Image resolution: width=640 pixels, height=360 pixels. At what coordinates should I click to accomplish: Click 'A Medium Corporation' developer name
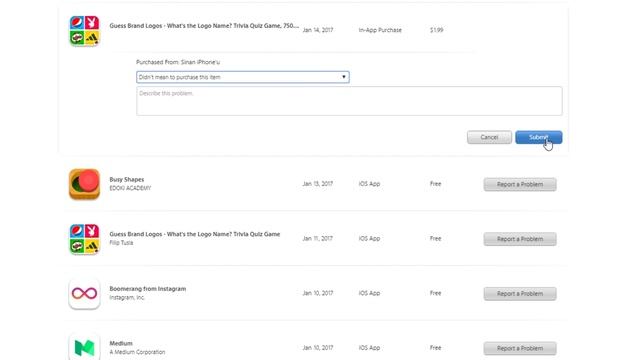[x=137, y=352]
